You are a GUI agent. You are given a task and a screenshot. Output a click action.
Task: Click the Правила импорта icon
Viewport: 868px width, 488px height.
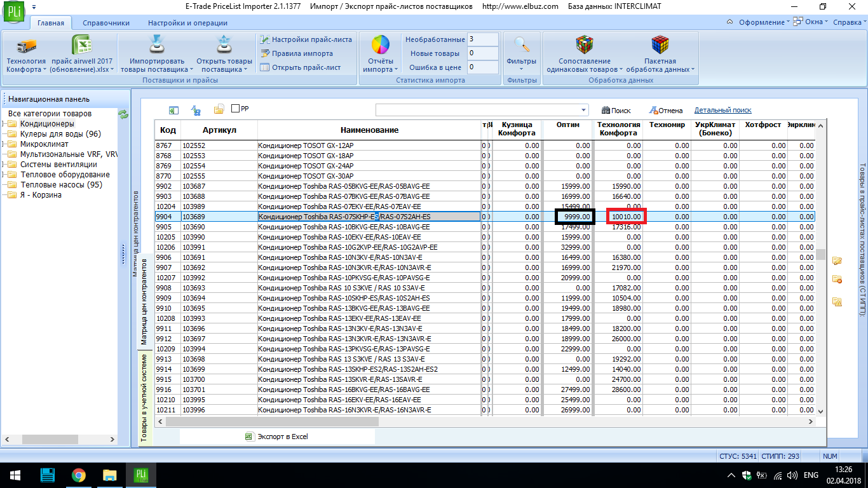coord(266,53)
